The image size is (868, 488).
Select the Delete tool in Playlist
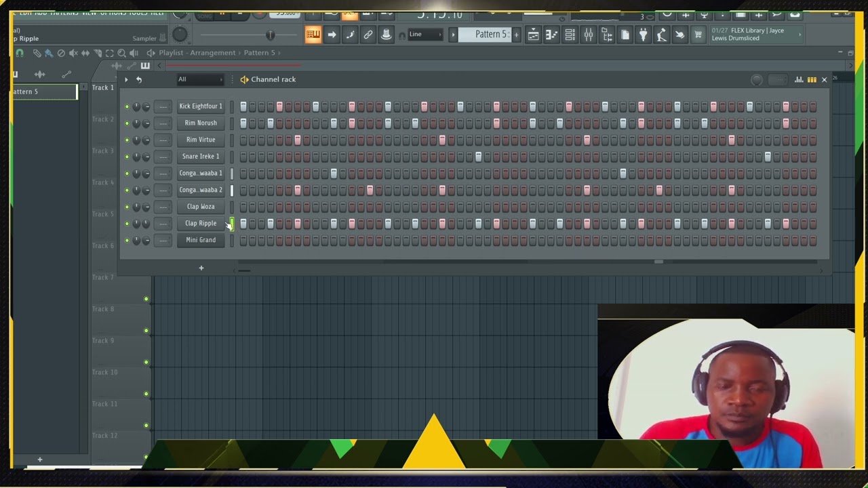point(61,53)
